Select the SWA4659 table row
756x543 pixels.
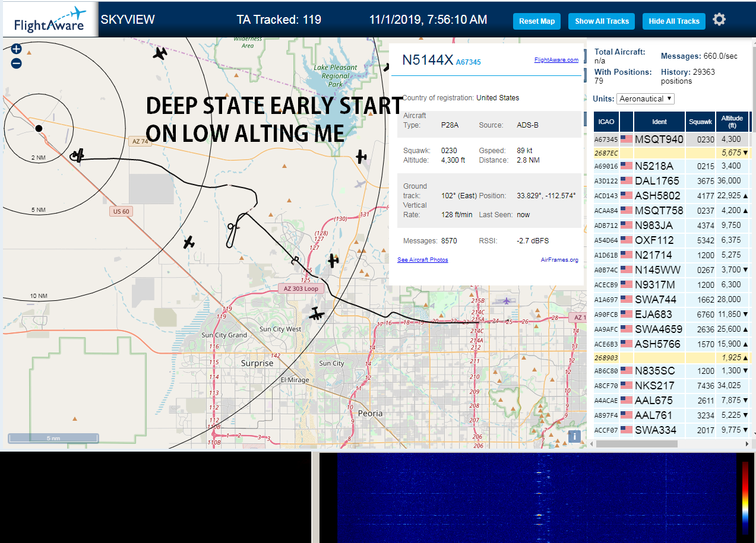(672, 329)
